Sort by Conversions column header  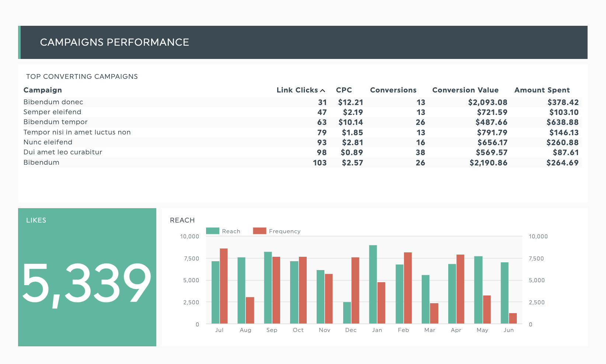coord(393,90)
